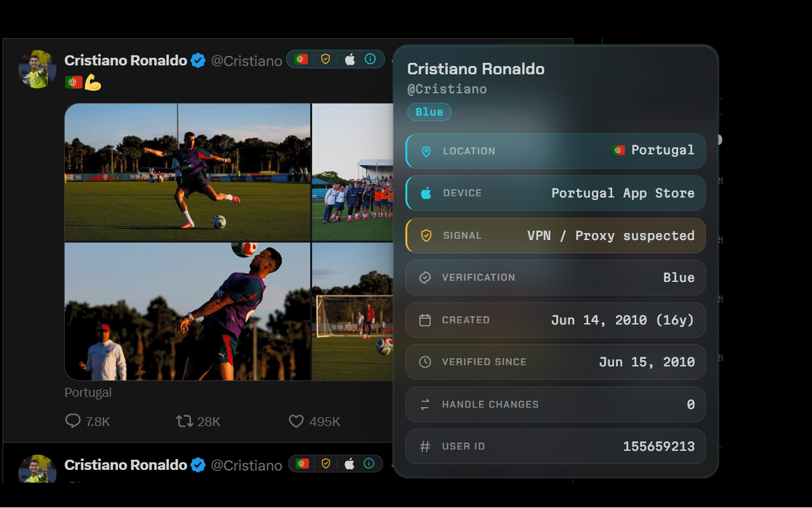Open the Cristiano Ronaldo name link in the bottom tweet
The width and height of the screenshot is (812, 508).
[126, 465]
